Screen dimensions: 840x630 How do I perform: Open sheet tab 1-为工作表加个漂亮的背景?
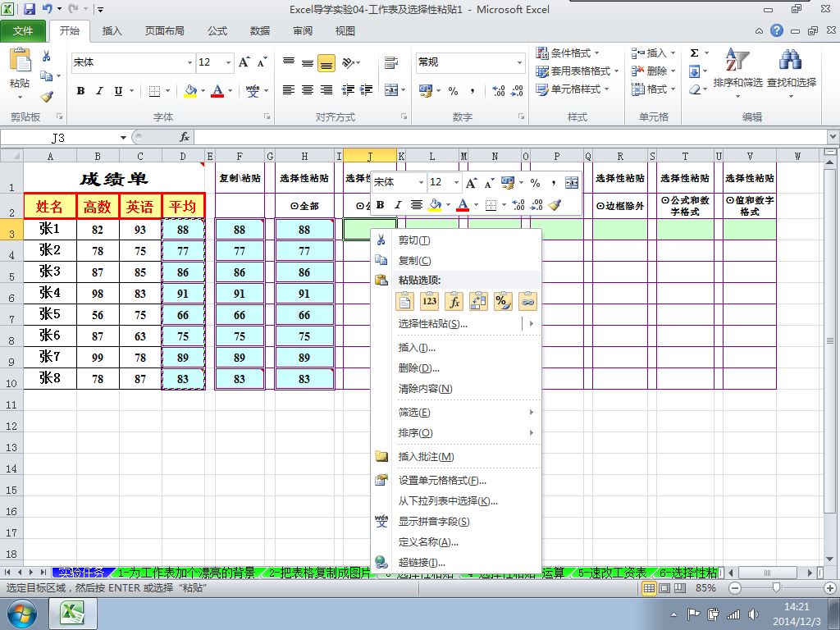186,573
